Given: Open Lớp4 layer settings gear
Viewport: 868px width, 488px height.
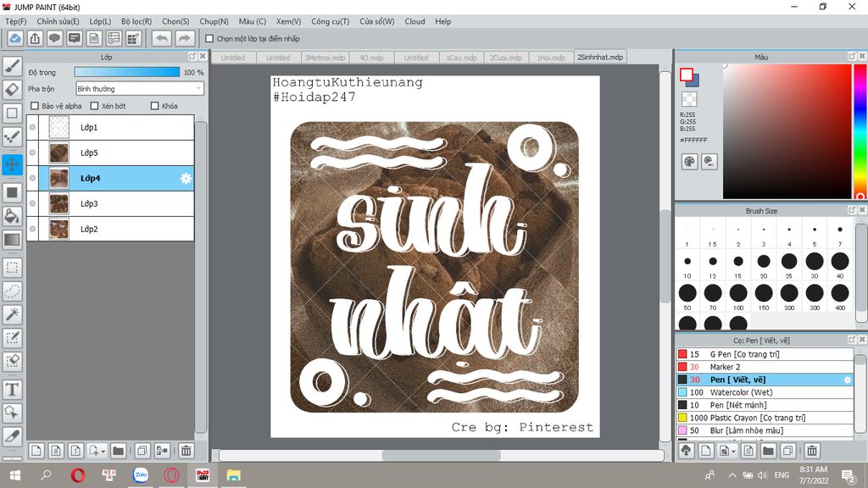Looking at the screenshot, I should (x=186, y=178).
